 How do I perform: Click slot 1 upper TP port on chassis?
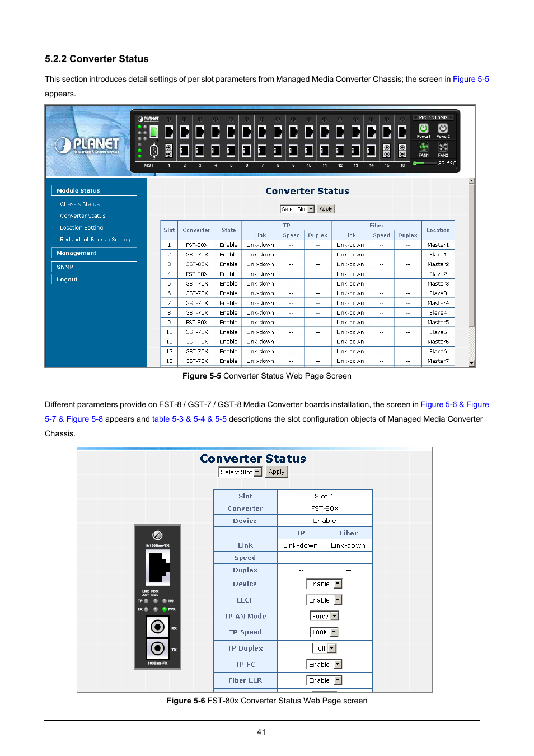(x=168, y=132)
